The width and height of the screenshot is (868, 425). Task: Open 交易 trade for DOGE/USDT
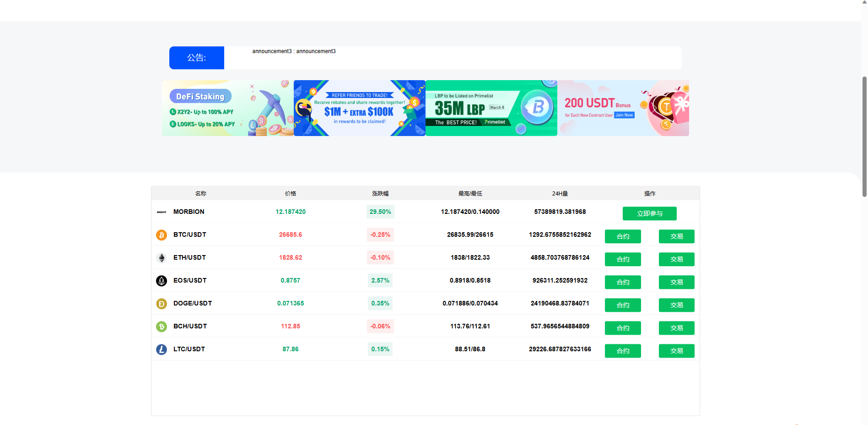pos(677,305)
